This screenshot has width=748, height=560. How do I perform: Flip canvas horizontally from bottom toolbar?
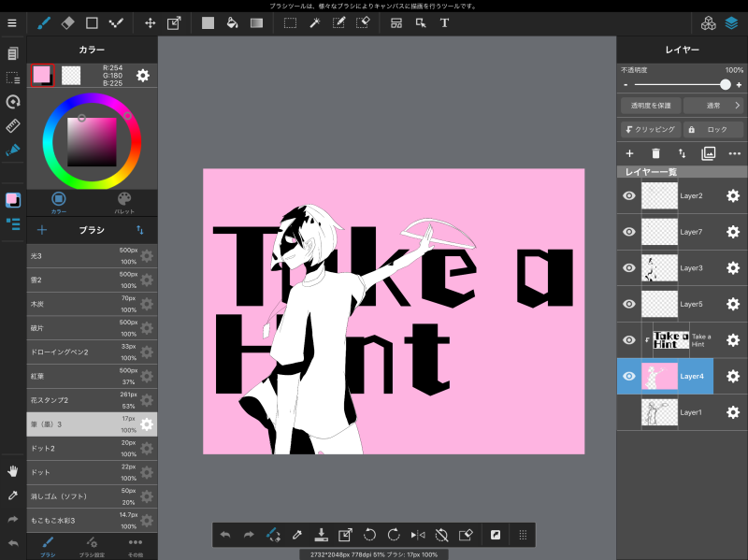[x=417, y=535]
